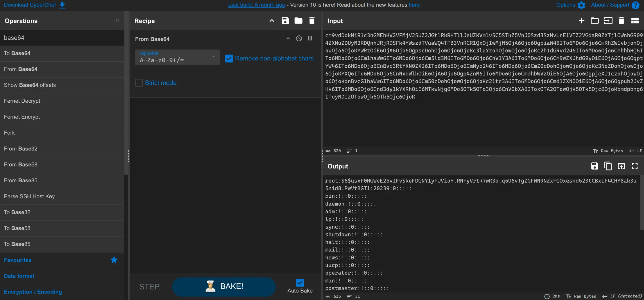Viewport: 644px width, 300px height.
Task: Maximise the output pane
Action: coord(635,166)
